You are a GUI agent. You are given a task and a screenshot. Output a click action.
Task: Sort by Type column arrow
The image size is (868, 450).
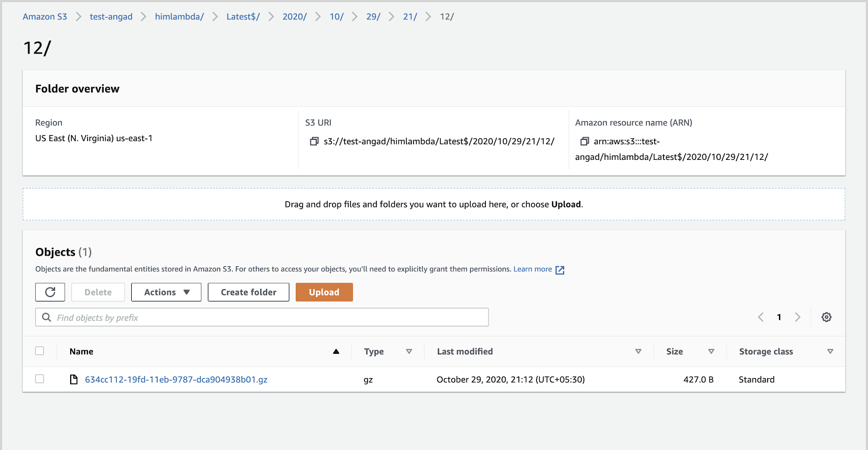(409, 352)
